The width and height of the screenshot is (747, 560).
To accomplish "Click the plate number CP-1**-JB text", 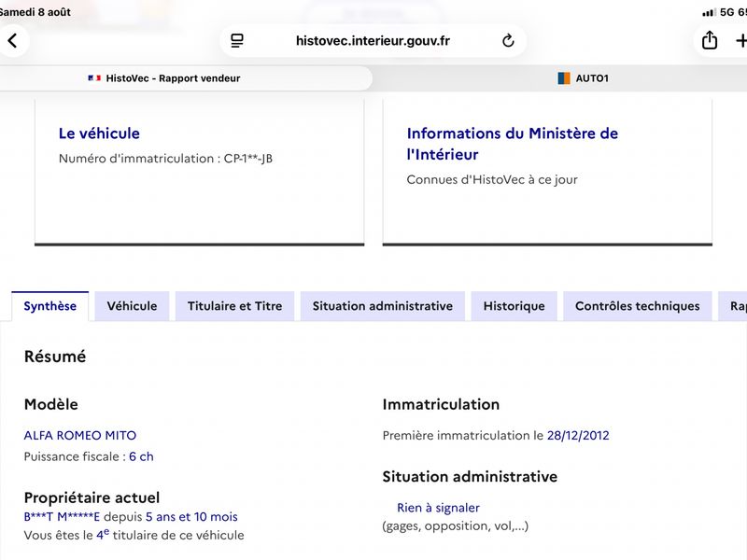I will coord(248,159).
